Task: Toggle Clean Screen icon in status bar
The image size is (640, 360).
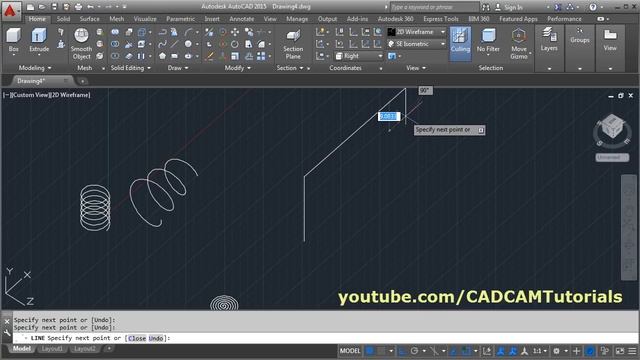Action: pyautogui.click(x=620, y=351)
